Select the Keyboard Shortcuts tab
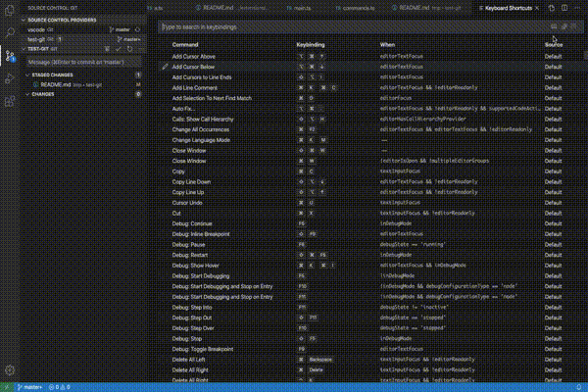 click(508, 8)
